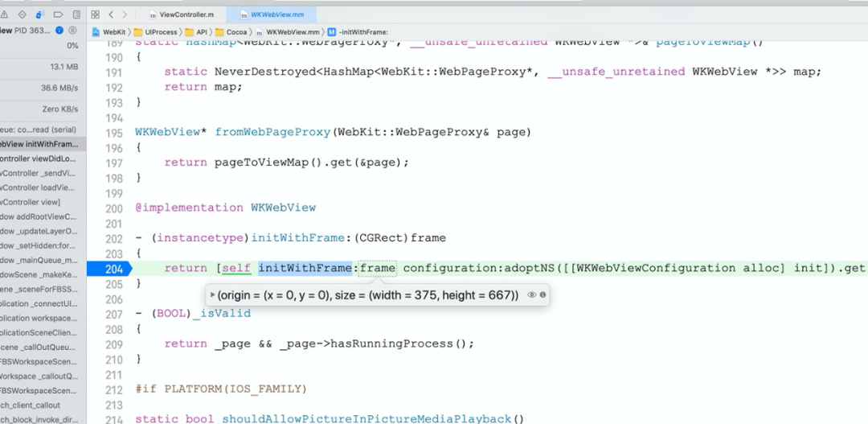The height and width of the screenshot is (424, 868).
Task: Select the Zero KB/s network gauge row
Action: [x=43, y=109]
